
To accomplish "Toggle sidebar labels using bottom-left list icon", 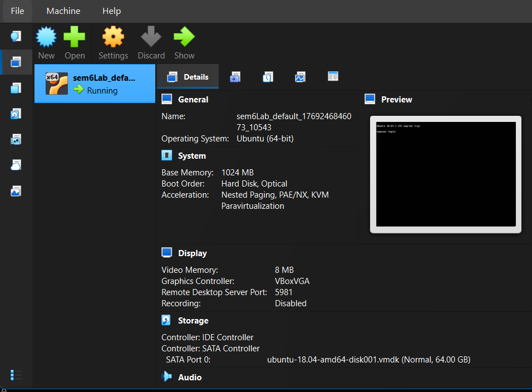I will point(16,375).
